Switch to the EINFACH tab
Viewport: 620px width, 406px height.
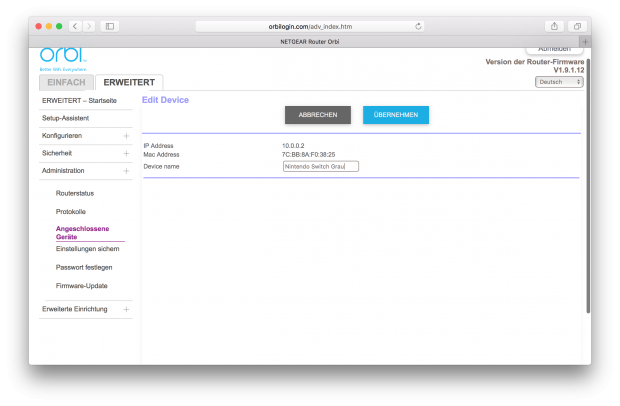pyautogui.click(x=67, y=82)
